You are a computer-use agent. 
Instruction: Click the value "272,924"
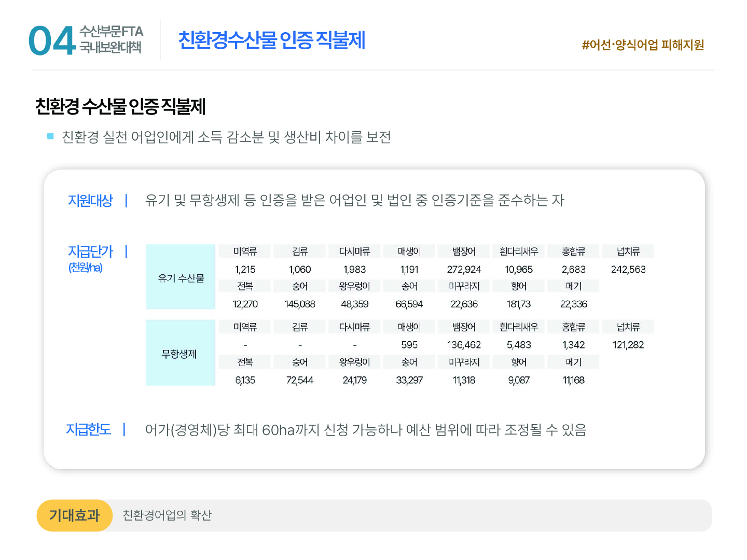[464, 270]
